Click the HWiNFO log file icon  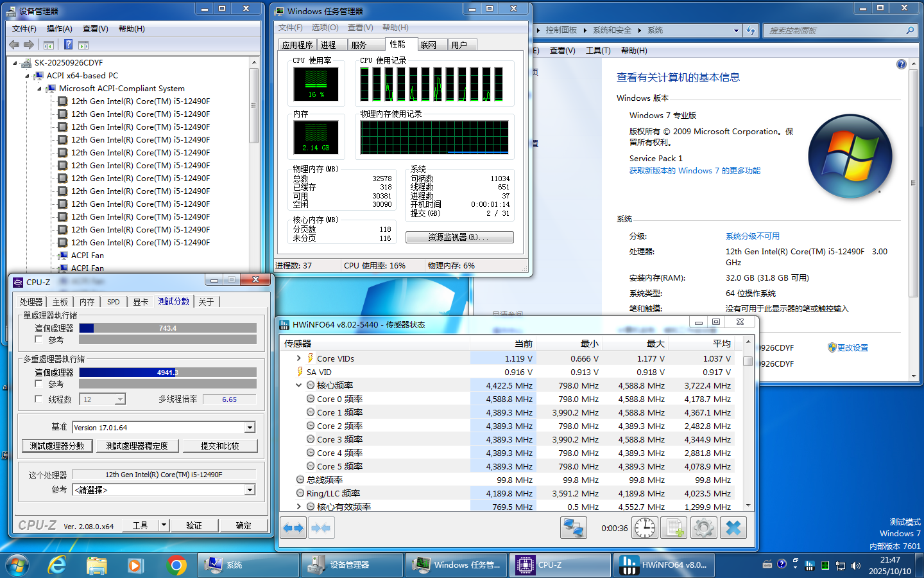click(674, 528)
